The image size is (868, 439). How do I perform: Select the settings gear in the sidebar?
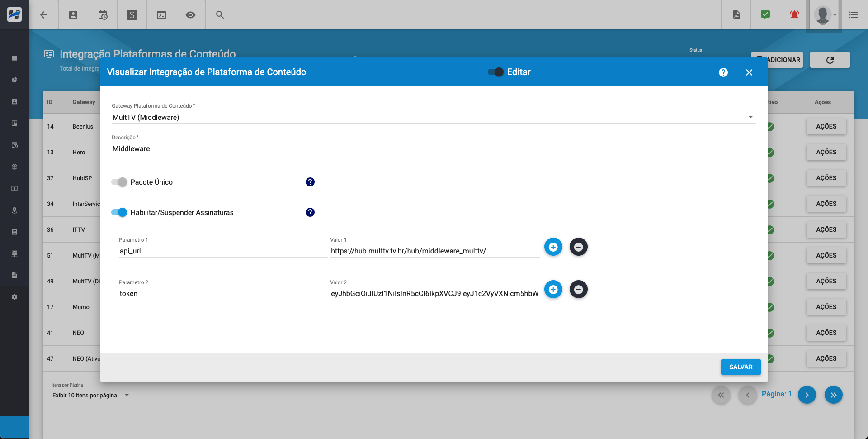click(14, 297)
